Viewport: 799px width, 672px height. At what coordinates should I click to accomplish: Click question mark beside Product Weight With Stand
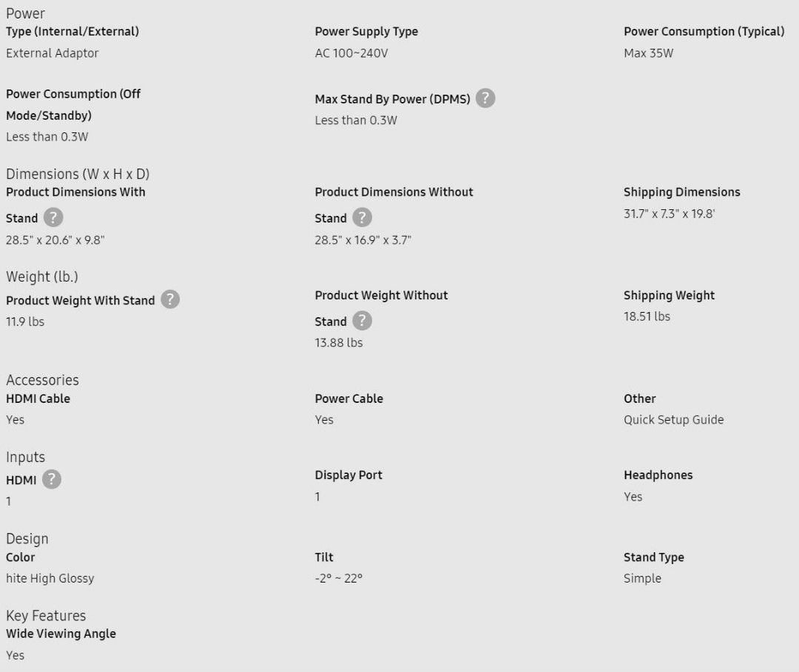(x=170, y=299)
